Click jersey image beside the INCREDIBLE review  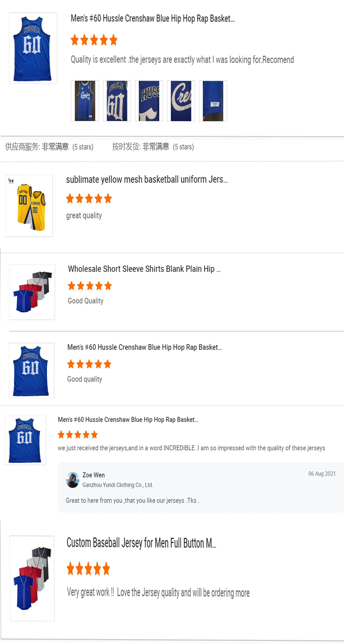pos(25,440)
